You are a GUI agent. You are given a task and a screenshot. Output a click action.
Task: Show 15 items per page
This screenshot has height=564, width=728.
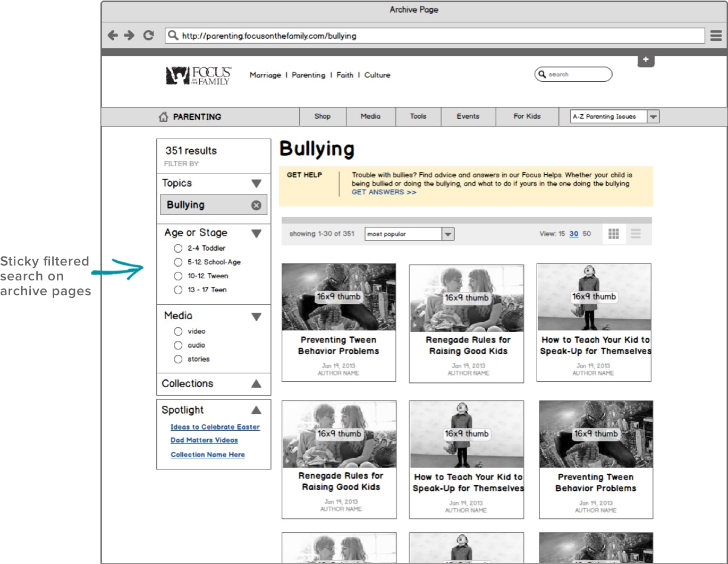pos(562,234)
